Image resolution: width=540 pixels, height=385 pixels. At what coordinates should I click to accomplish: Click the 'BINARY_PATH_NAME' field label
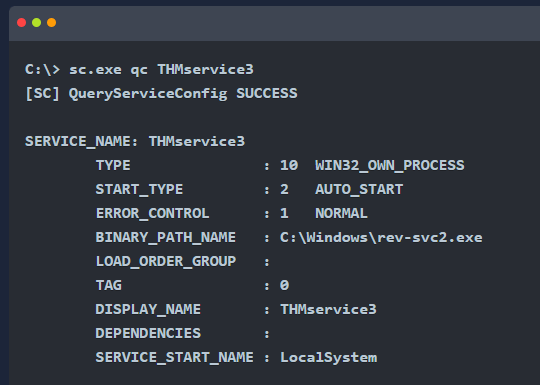tap(166, 238)
